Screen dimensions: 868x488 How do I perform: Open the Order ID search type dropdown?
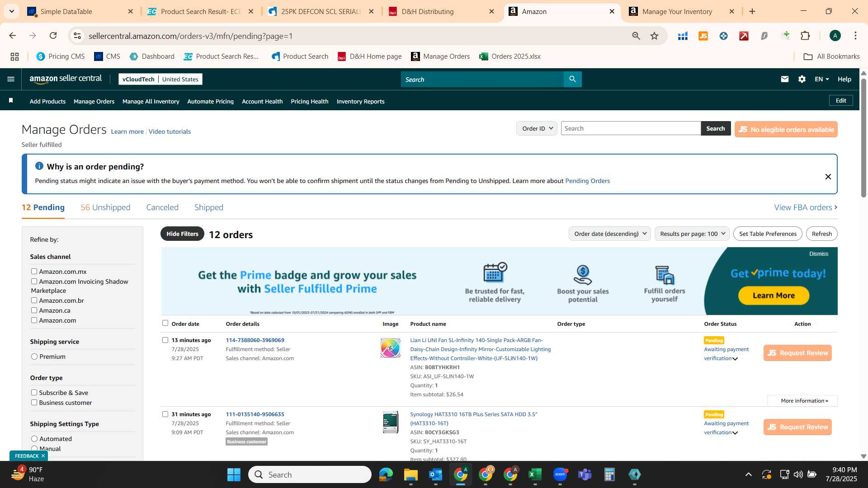(537, 128)
